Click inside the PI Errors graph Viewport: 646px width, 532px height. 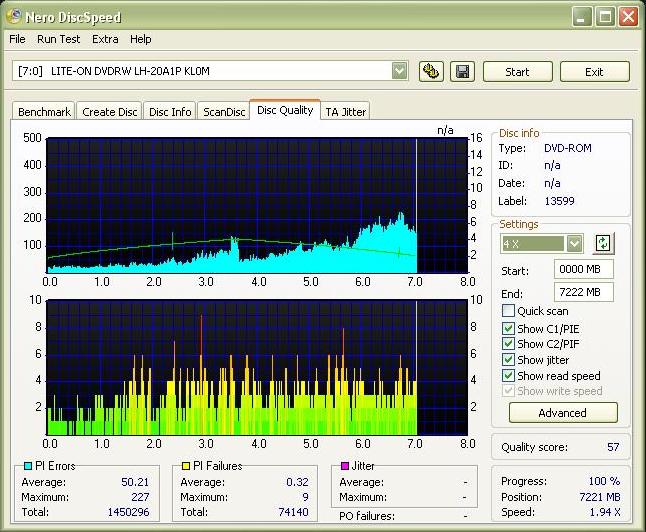click(x=257, y=205)
